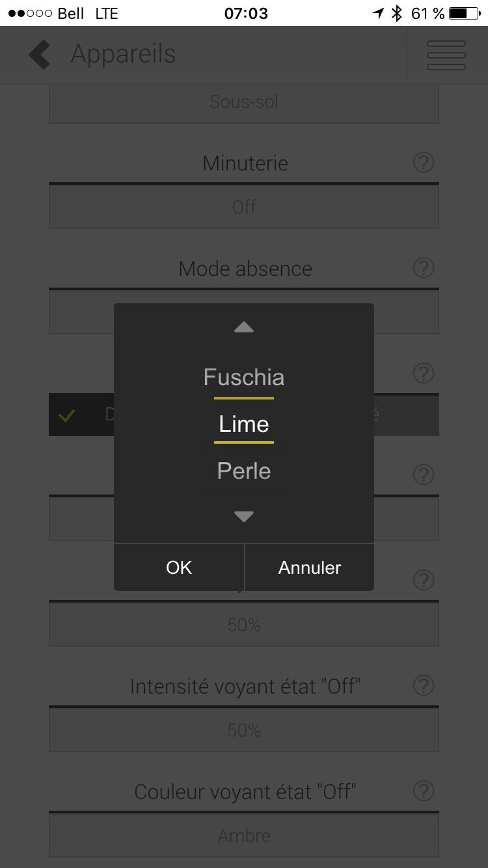Select the Lime color option
Screen dimensions: 488x868
[244, 424]
